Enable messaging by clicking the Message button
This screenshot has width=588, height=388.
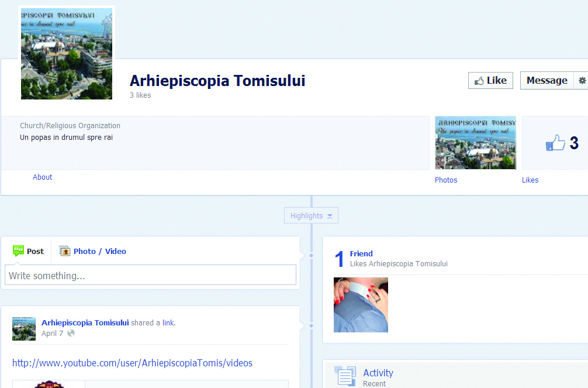coord(546,80)
